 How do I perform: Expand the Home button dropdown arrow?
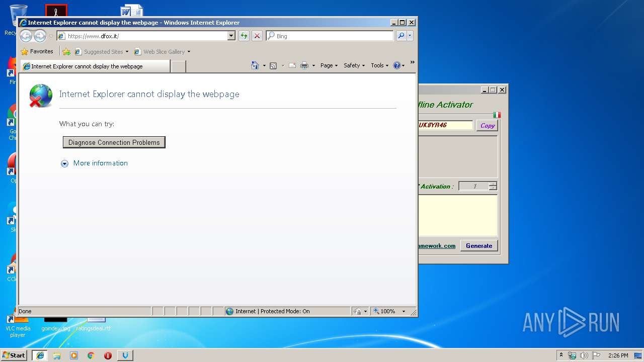coord(264,65)
